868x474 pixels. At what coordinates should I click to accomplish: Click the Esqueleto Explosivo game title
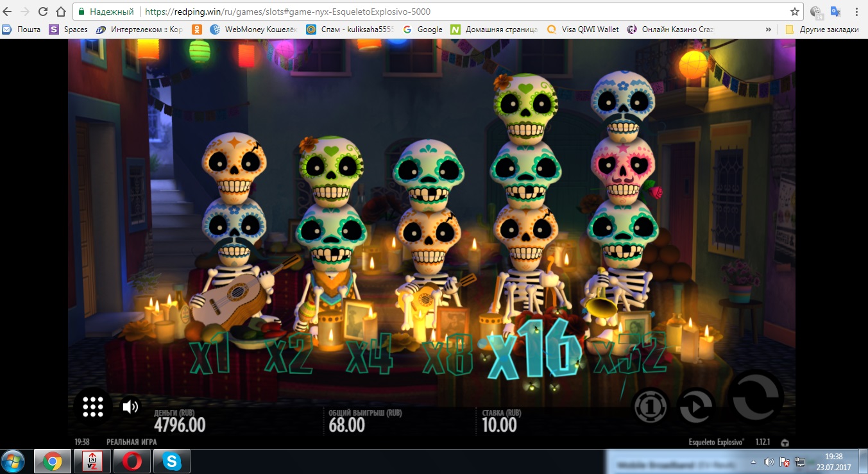(x=715, y=443)
